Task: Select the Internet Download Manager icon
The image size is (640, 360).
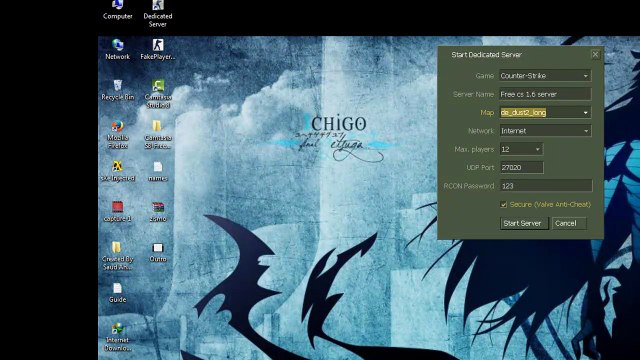Action: 118,337
